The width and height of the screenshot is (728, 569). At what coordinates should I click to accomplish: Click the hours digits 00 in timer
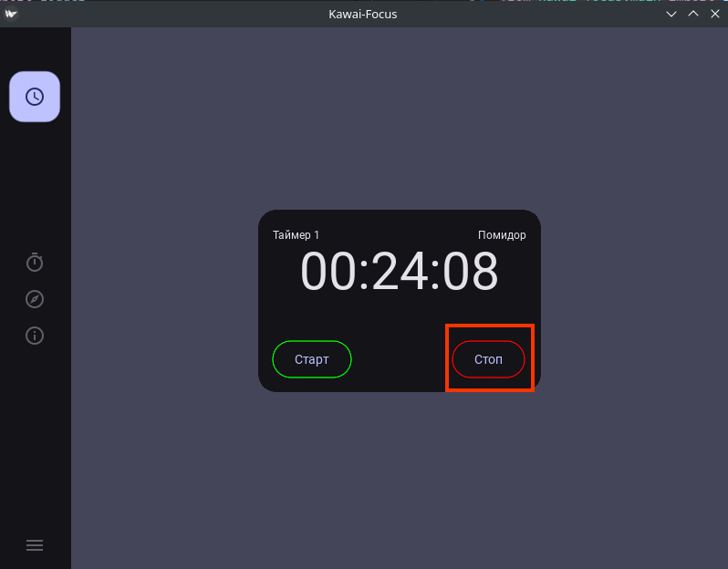coord(329,272)
